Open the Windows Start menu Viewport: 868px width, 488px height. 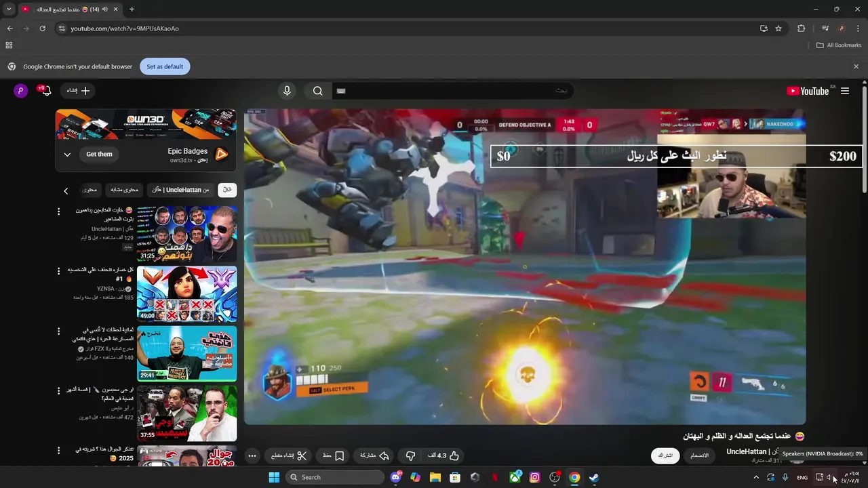point(274,477)
